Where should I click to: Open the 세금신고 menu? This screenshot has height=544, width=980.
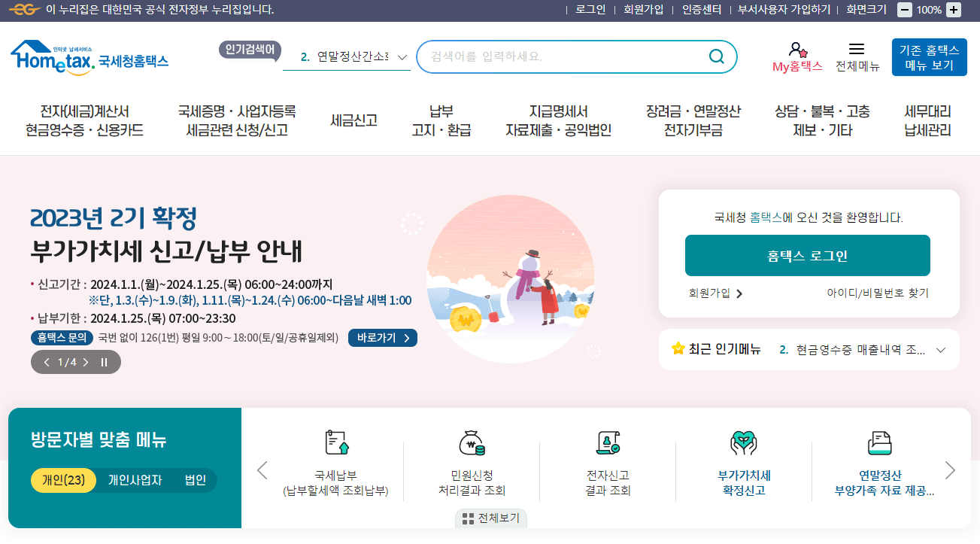point(355,120)
